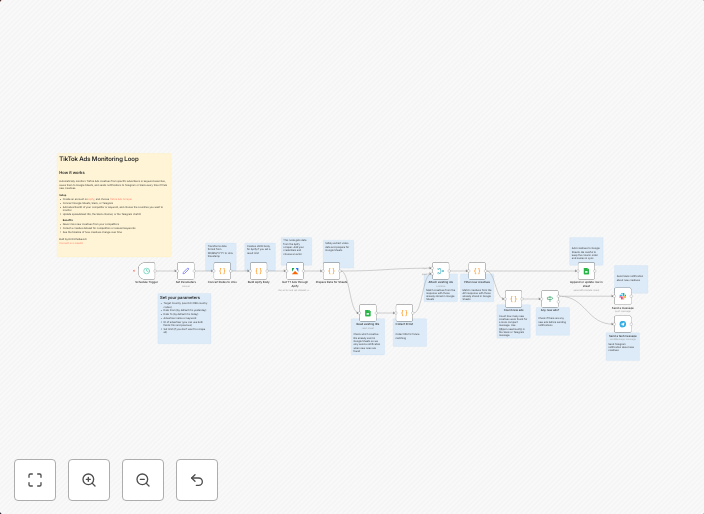
Task: Select the Convert Dates code node
Action: (222, 271)
